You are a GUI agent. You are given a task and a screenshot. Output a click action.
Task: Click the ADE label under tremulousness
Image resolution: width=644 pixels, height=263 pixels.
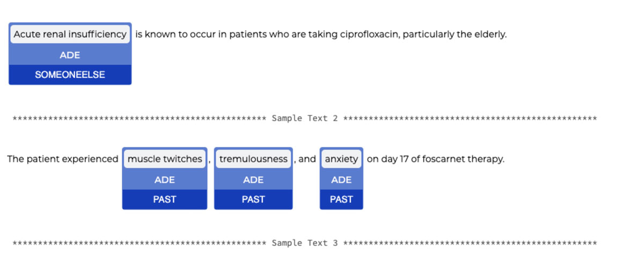coord(253,180)
